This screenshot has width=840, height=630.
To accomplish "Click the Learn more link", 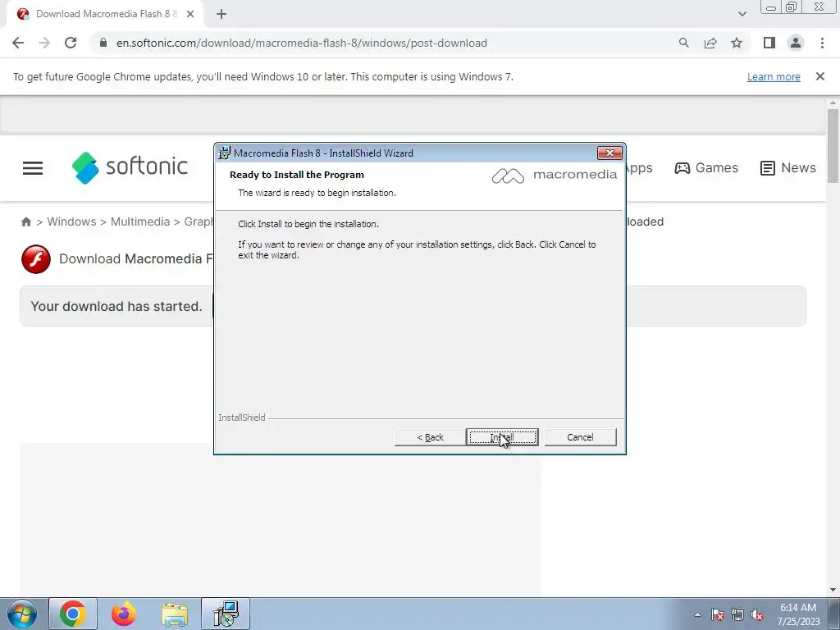I will click(x=774, y=76).
